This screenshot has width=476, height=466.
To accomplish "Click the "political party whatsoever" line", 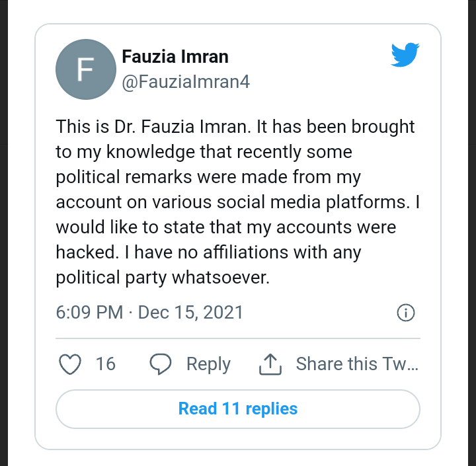I will point(163,277).
